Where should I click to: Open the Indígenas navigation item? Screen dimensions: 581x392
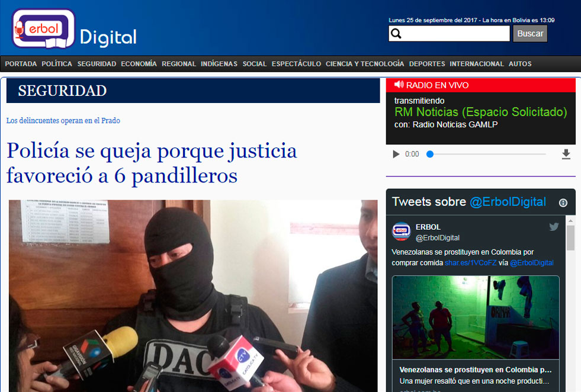coord(219,64)
